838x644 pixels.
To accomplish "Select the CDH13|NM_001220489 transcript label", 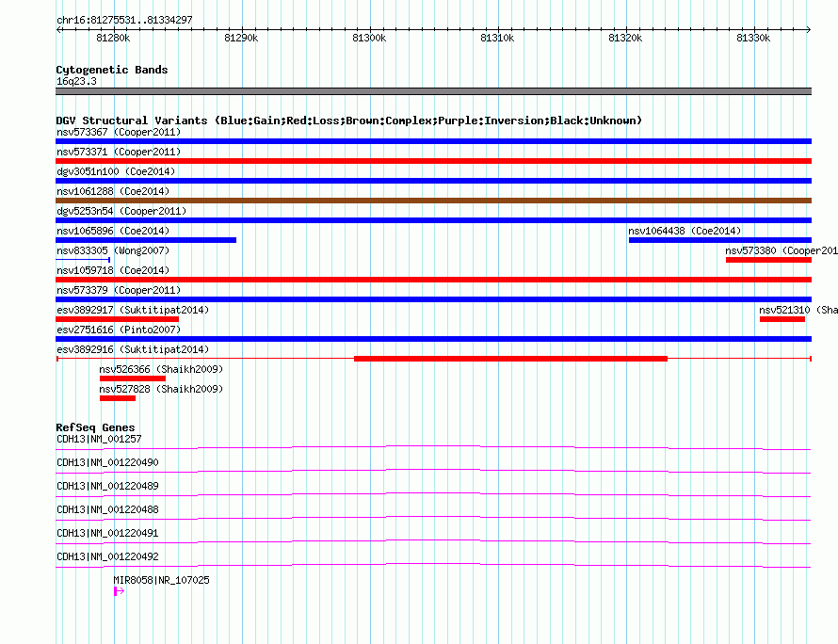I will coord(107,486).
